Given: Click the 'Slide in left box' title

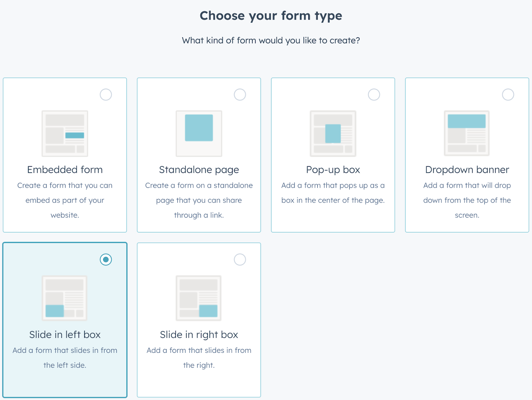Looking at the screenshot, I should coord(65,335).
